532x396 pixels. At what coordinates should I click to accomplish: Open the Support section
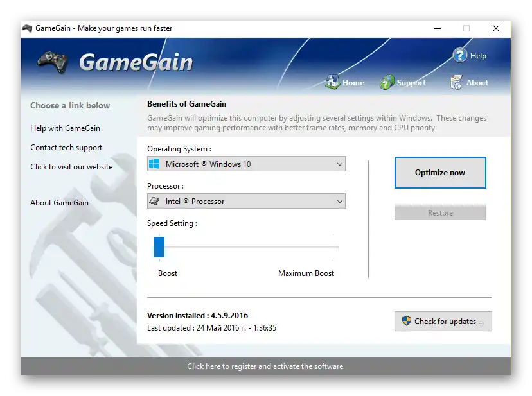tap(411, 83)
